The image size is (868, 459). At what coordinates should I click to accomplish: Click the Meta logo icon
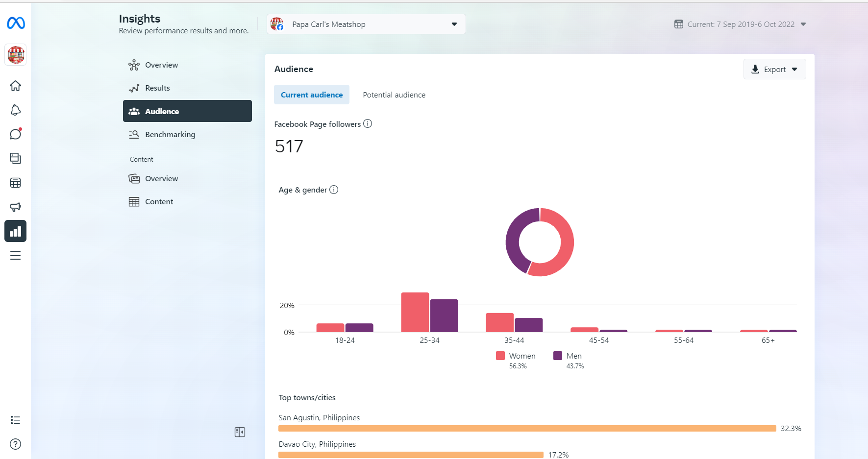[16, 23]
